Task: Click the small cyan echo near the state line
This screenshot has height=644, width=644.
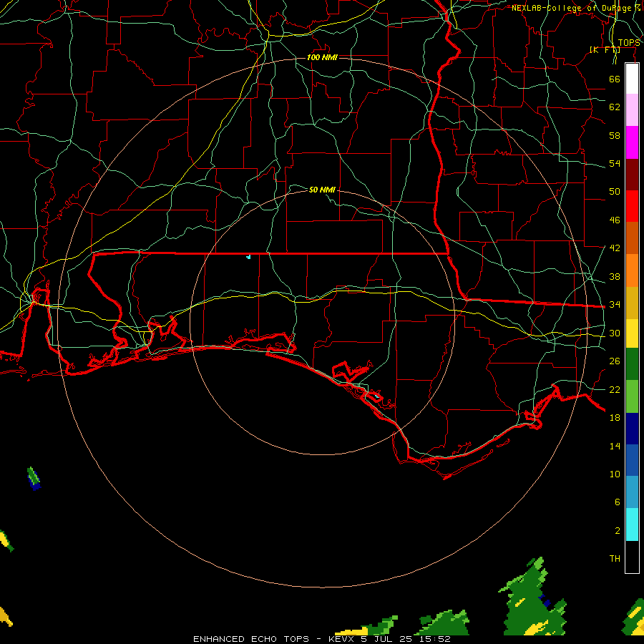Action: click(x=248, y=257)
